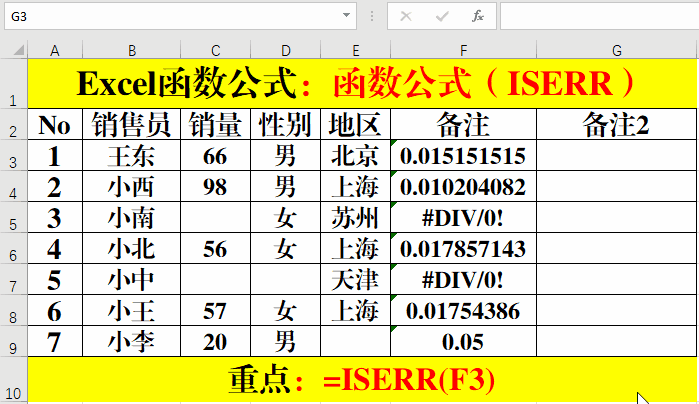The height and width of the screenshot is (404, 699).
Task: Click header cell '地区'
Action: (x=355, y=124)
